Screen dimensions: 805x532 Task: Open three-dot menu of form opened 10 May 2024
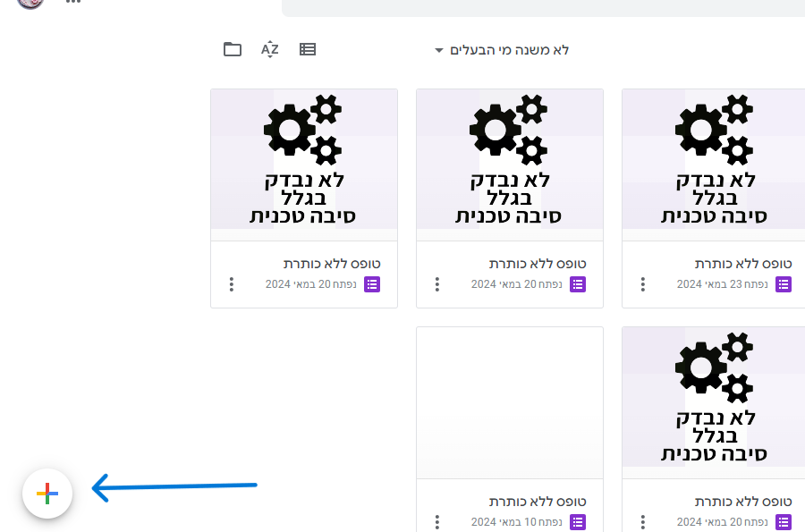click(437, 522)
